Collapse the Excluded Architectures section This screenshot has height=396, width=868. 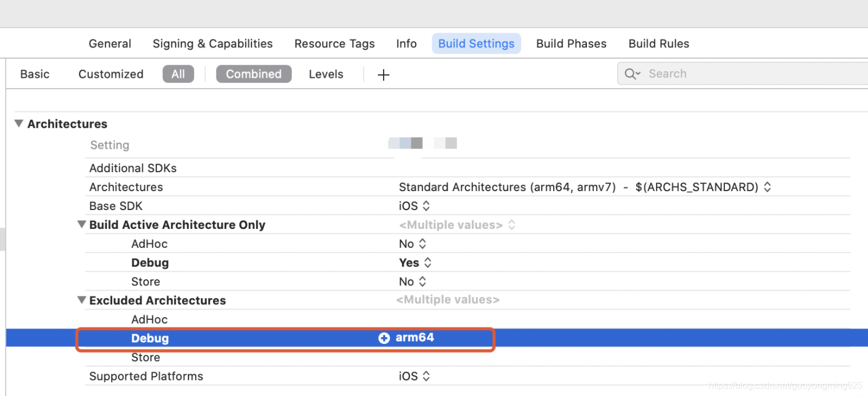82,300
